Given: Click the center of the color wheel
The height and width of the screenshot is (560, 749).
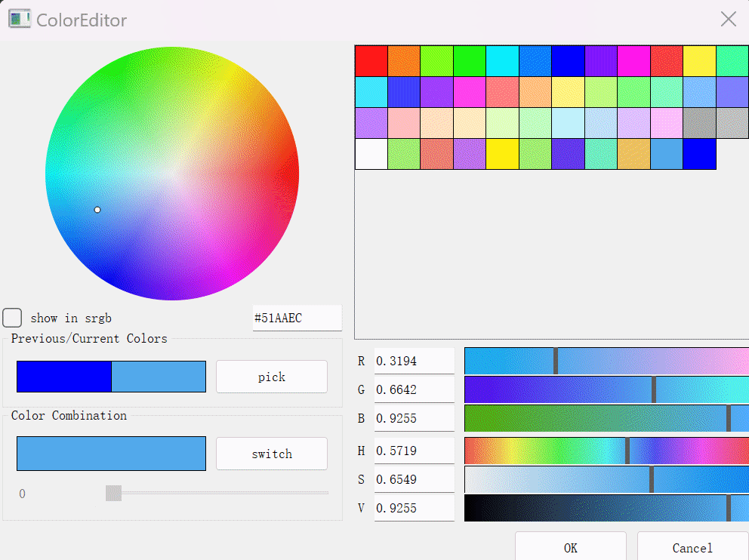Looking at the screenshot, I should [172, 174].
